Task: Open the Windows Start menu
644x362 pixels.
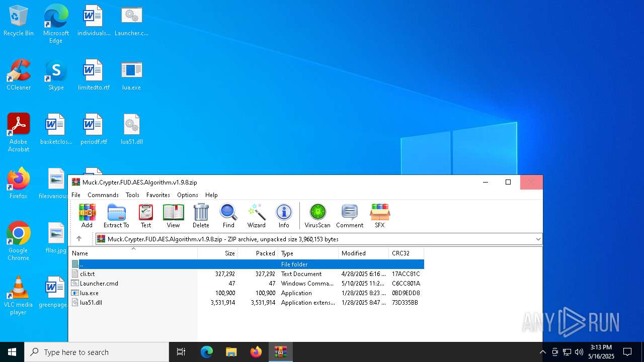Action: (12, 352)
